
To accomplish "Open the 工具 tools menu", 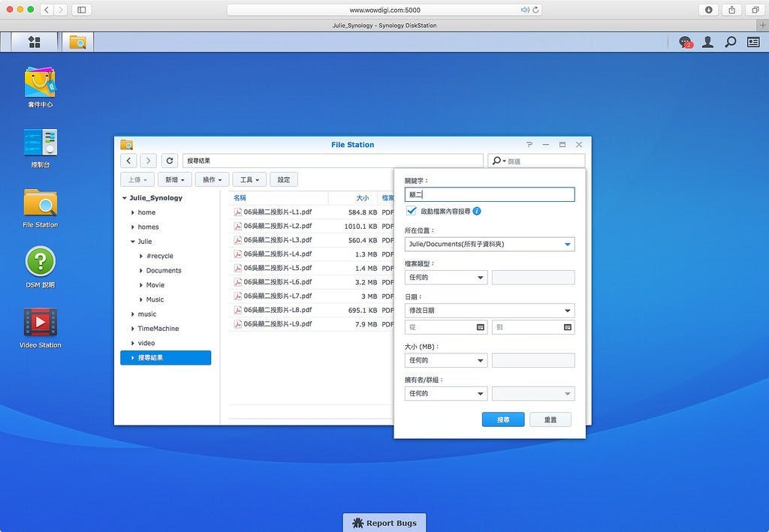I will 249,180.
